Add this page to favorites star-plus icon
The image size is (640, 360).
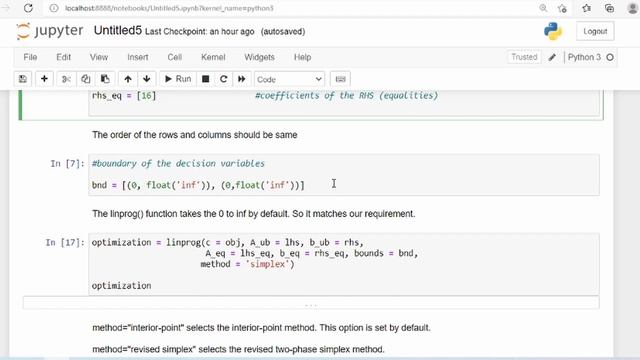pos(562,8)
